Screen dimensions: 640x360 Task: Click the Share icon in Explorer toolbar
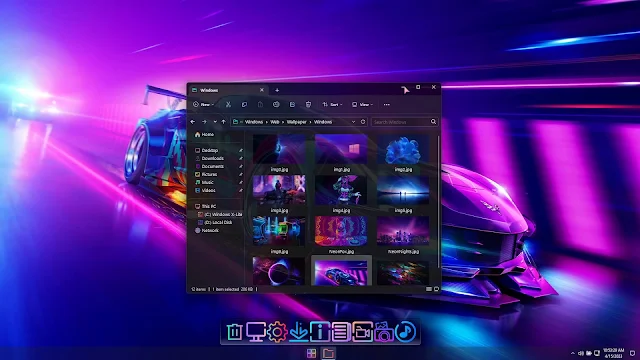292,104
